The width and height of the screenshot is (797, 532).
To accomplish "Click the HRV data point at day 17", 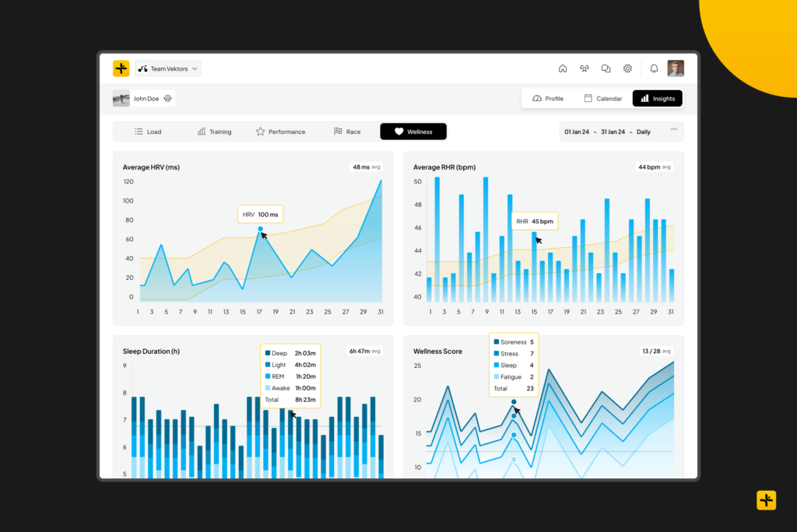I will [260, 229].
